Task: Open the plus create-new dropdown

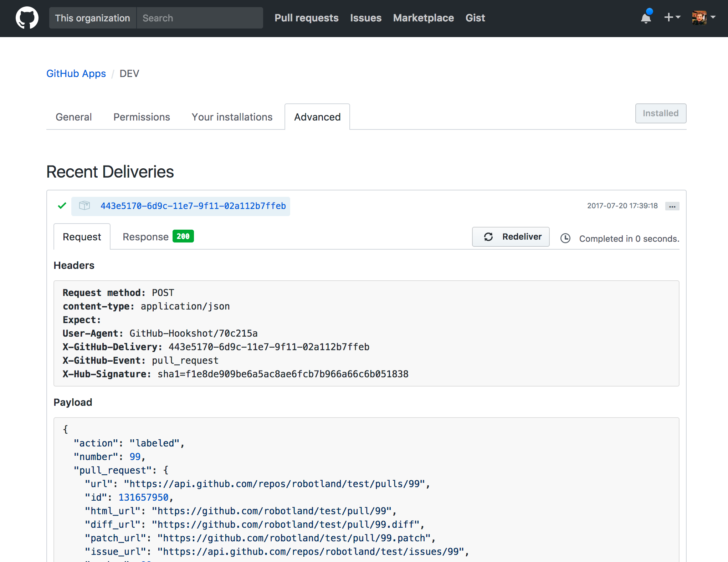Action: [x=672, y=17]
